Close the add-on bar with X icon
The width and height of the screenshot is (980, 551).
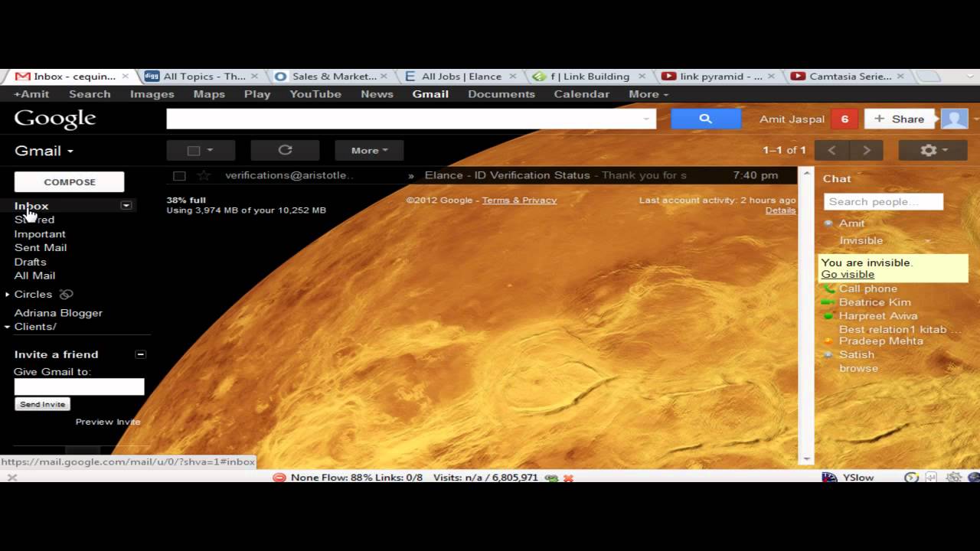click(x=11, y=478)
